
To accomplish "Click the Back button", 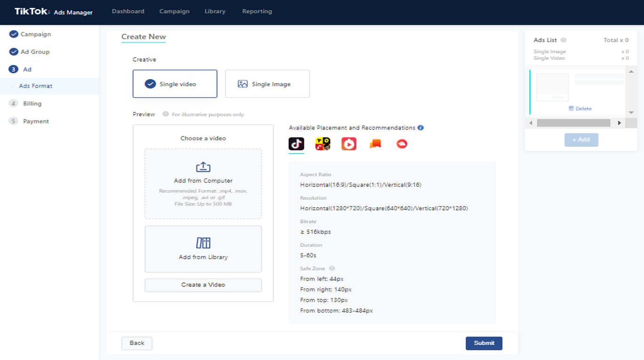I will coord(137,343).
